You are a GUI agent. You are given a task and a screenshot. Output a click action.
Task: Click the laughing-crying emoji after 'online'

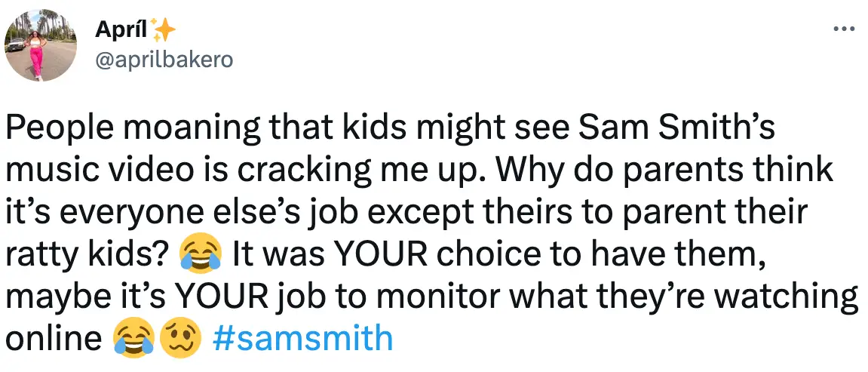click(133, 339)
